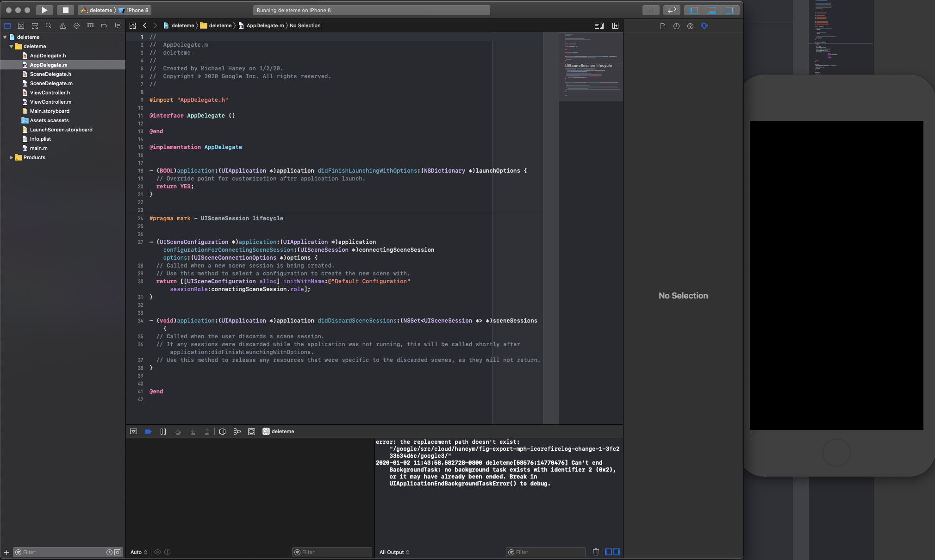Toggle breakpoints activation in debug bar
Viewport: 935px width, 560px height.
tap(148, 431)
